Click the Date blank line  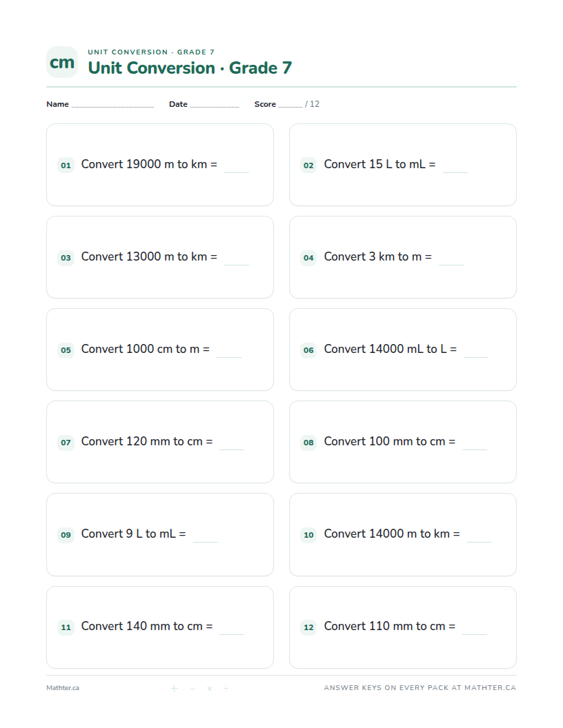[214, 106]
